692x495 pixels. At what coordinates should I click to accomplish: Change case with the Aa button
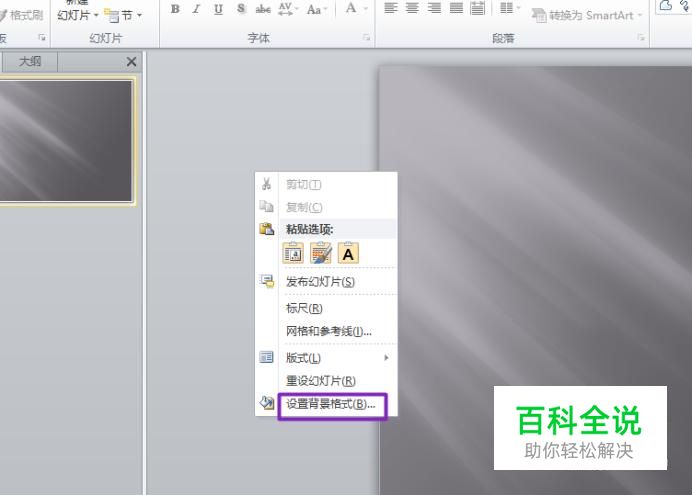(x=313, y=9)
